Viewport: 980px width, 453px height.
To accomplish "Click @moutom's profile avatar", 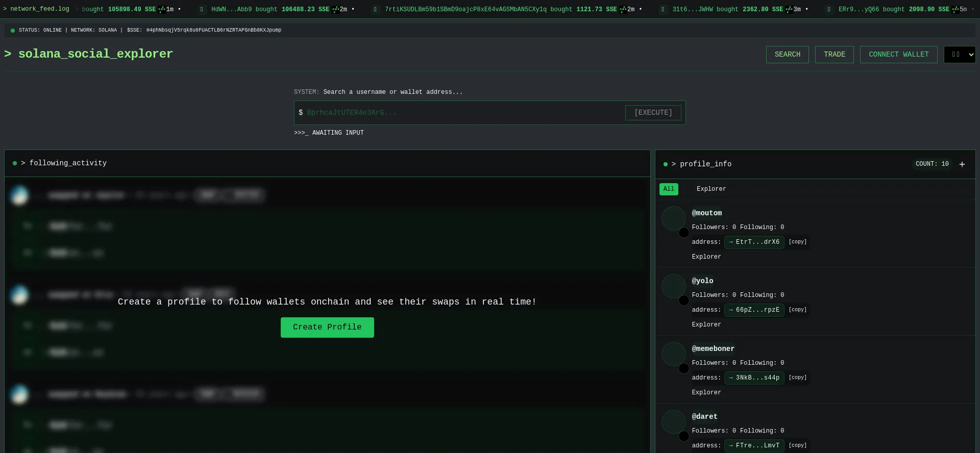I will (x=674, y=218).
